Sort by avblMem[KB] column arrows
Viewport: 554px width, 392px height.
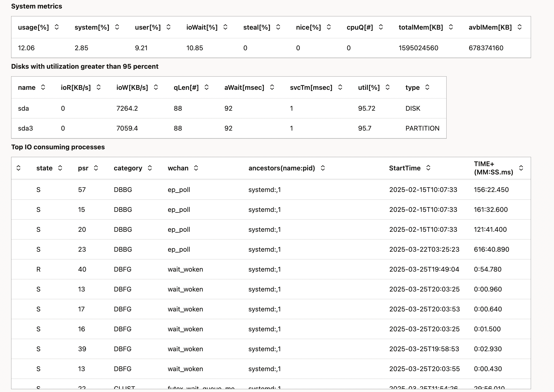click(519, 27)
